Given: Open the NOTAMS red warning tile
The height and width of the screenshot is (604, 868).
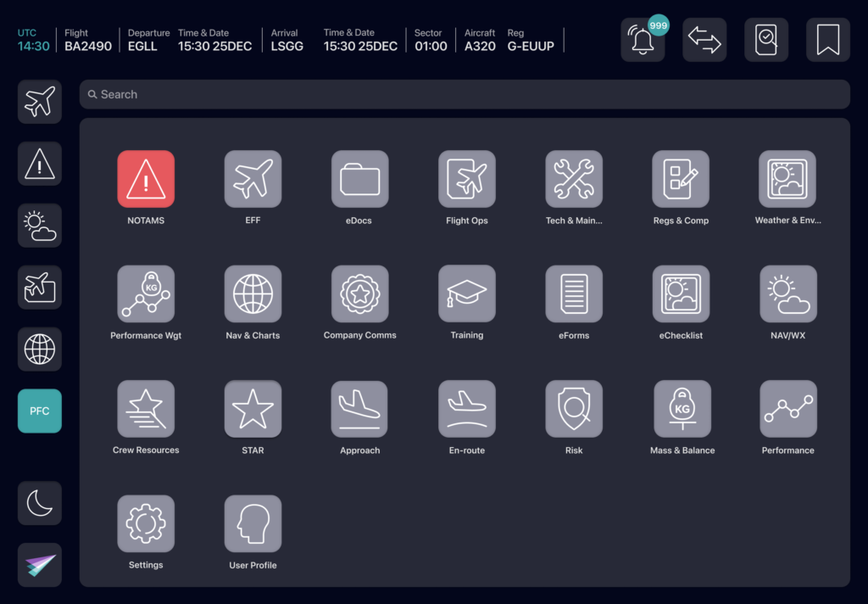Looking at the screenshot, I should pyautogui.click(x=146, y=179).
